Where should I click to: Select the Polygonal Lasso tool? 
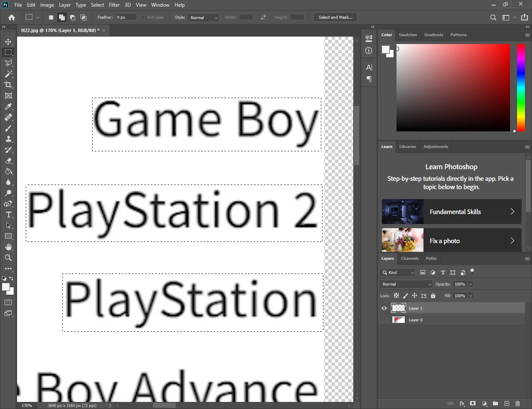[x=8, y=63]
